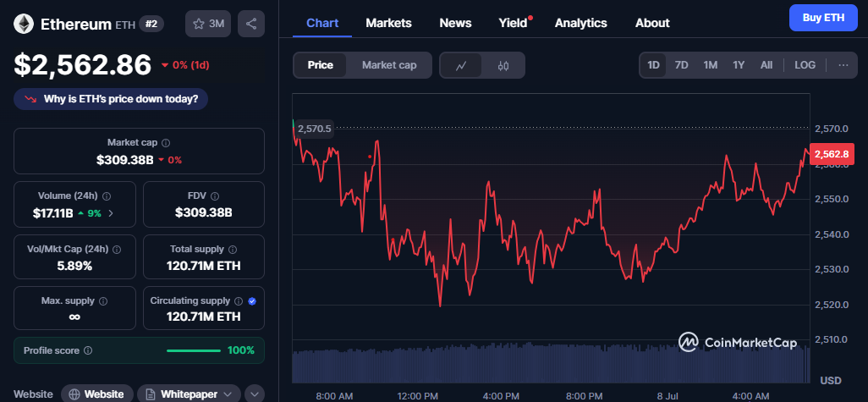The height and width of the screenshot is (402, 868).
Task: Switch to the Chart tab
Action: [322, 23]
